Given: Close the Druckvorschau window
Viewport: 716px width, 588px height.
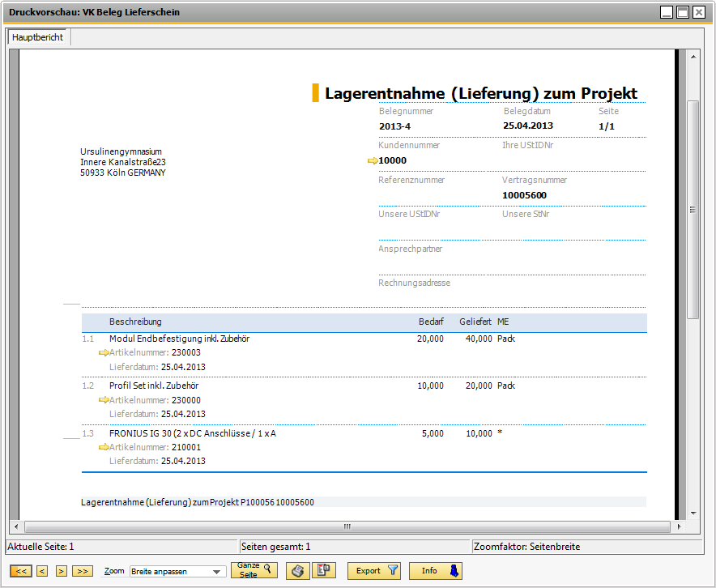Looking at the screenshot, I should 698,11.
